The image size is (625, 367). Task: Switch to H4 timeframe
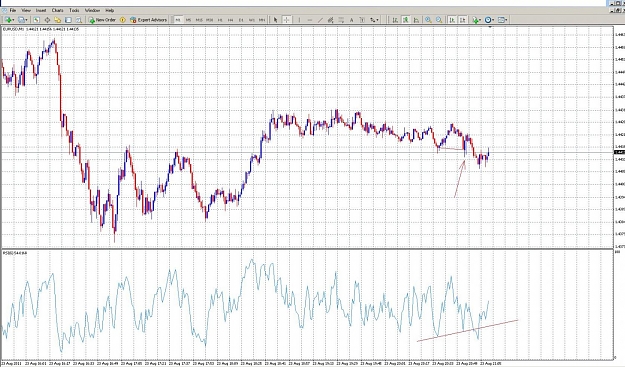coord(230,20)
